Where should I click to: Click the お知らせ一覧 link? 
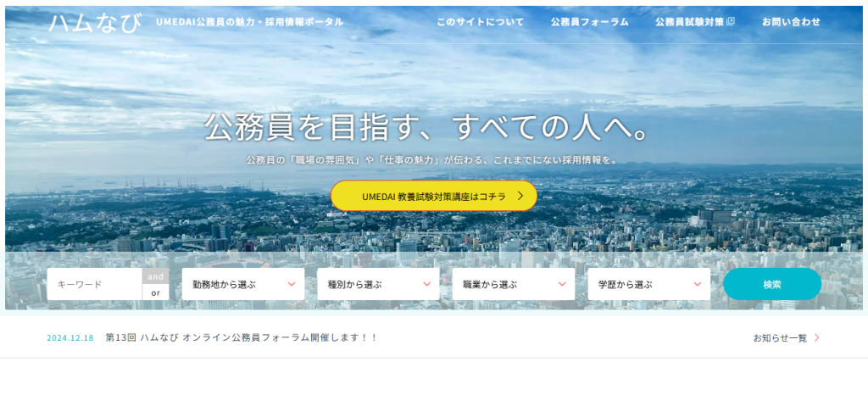point(780,337)
